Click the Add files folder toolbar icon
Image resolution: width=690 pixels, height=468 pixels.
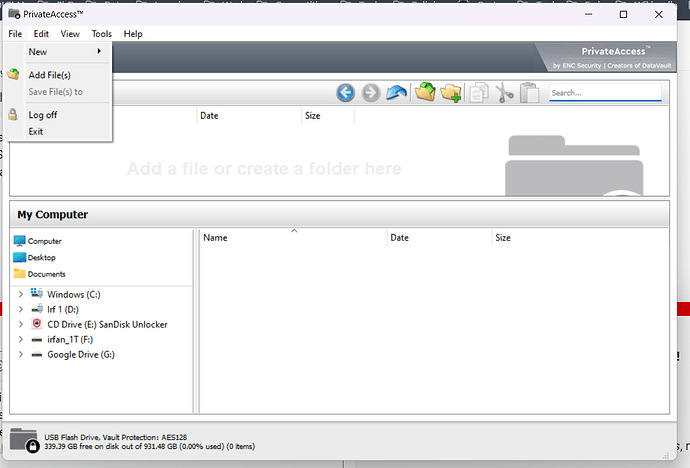point(425,92)
